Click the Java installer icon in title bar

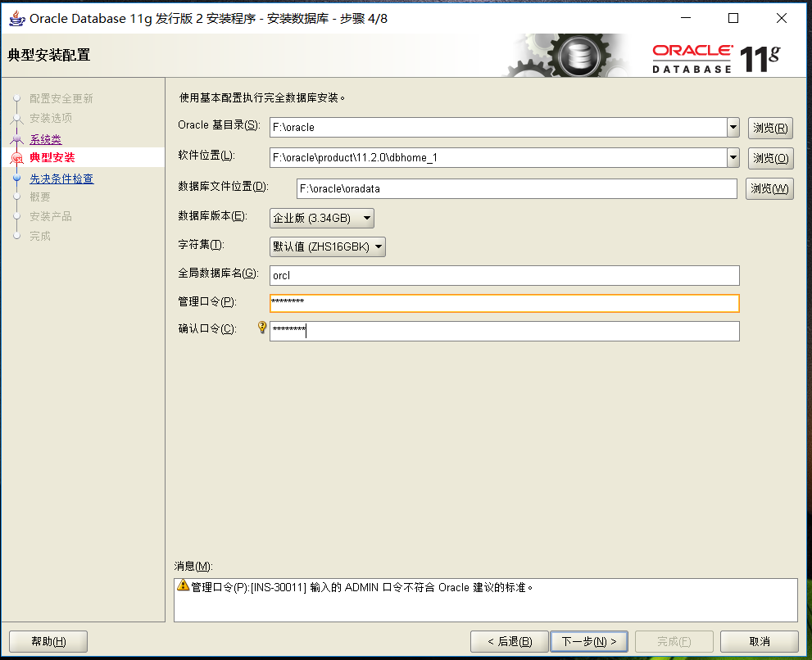pos(17,19)
